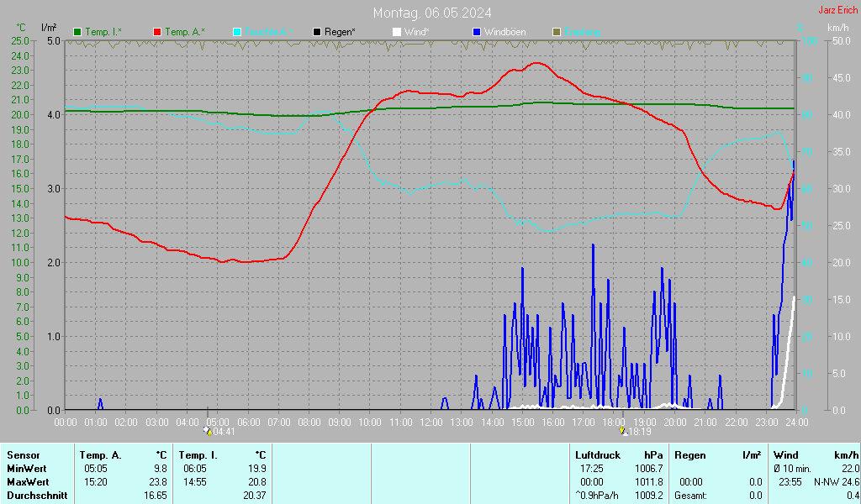The image size is (861, 504).
Task: Click the 'Temp. A.' column header in table
Action: [x=101, y=455]
